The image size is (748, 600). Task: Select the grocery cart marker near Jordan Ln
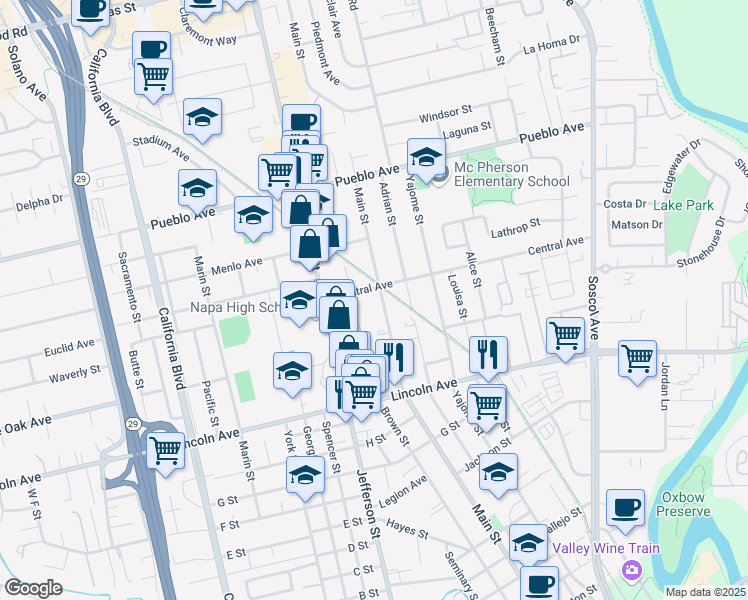pyautogui.click(x=637, y=362)
